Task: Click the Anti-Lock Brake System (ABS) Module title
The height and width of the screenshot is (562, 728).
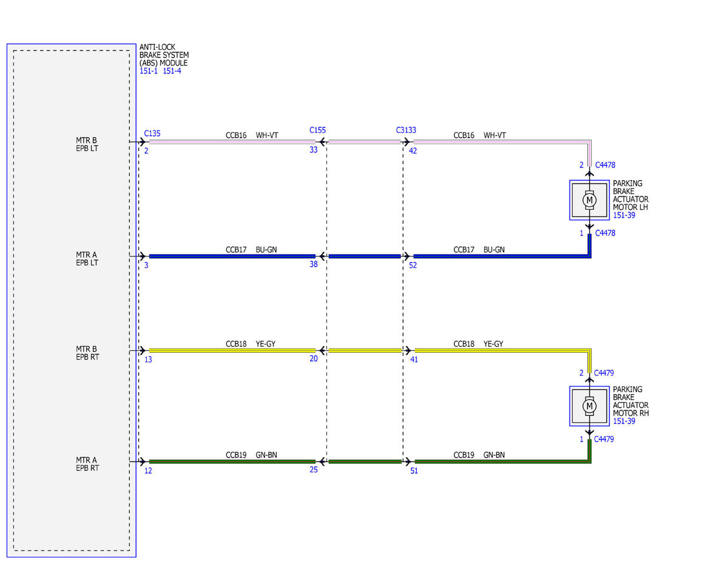Action: [x=164, y=55]
